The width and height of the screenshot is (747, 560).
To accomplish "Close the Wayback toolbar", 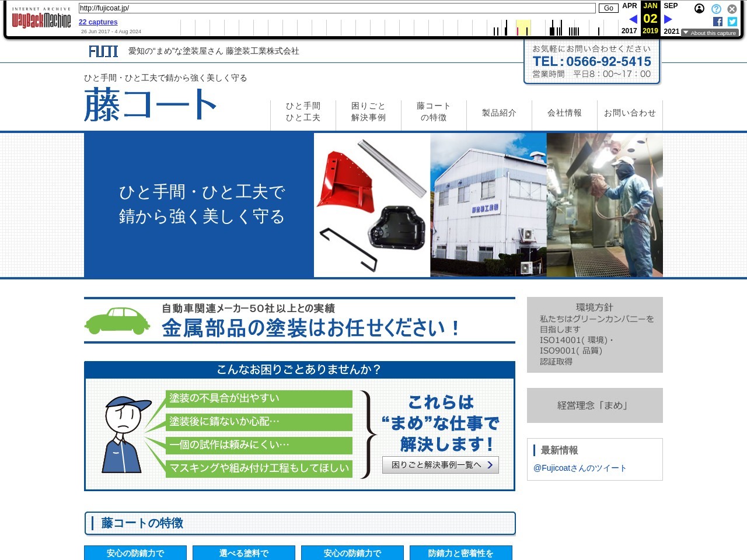I will 732,9.
